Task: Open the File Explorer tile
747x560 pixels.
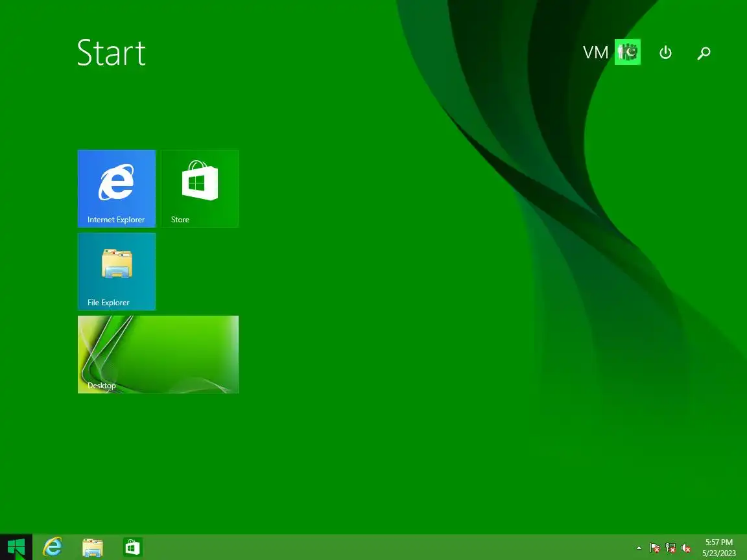Action: (117, 272)
